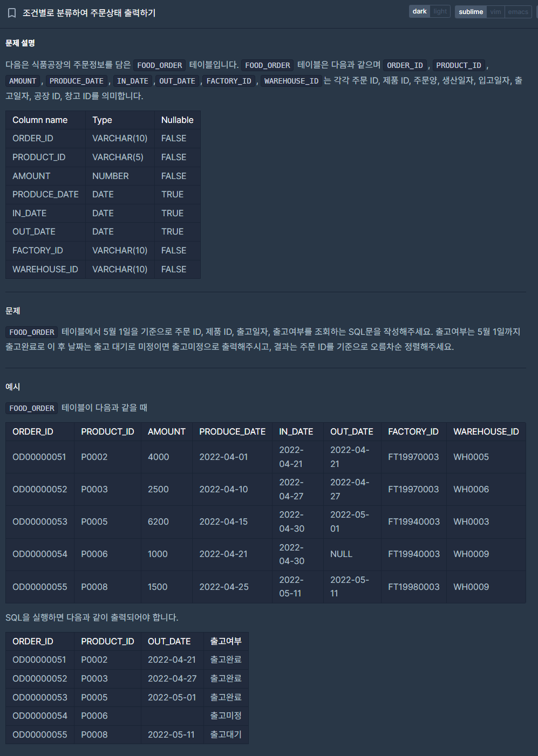
Task: Click the 예시 section heading
Action: (x=13, y=387)
